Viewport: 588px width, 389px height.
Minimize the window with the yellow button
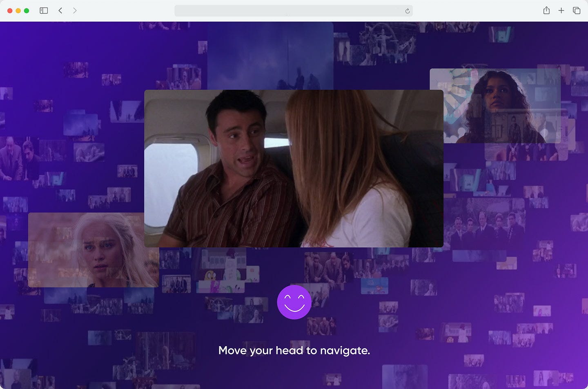[x=18, y=11]
